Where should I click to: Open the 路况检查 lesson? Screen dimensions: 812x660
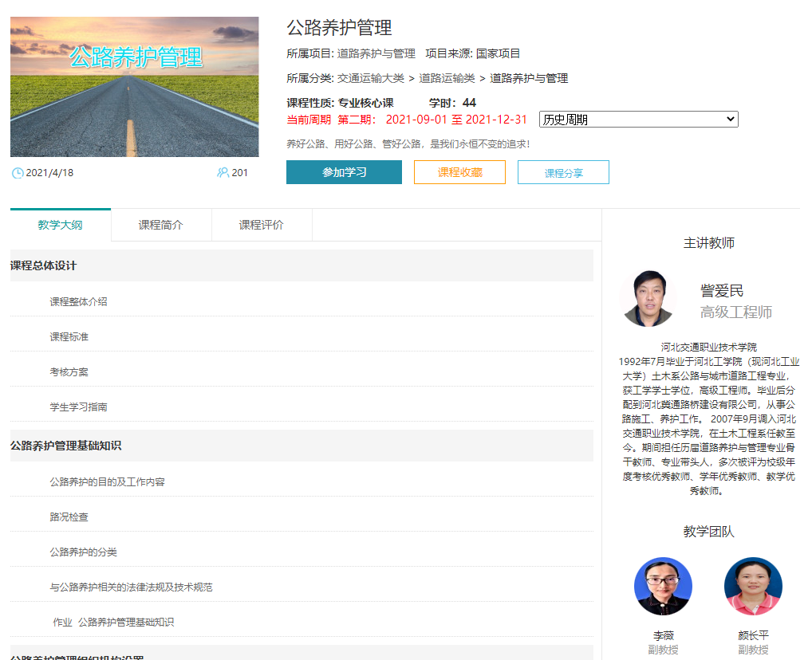click(69, 517)
